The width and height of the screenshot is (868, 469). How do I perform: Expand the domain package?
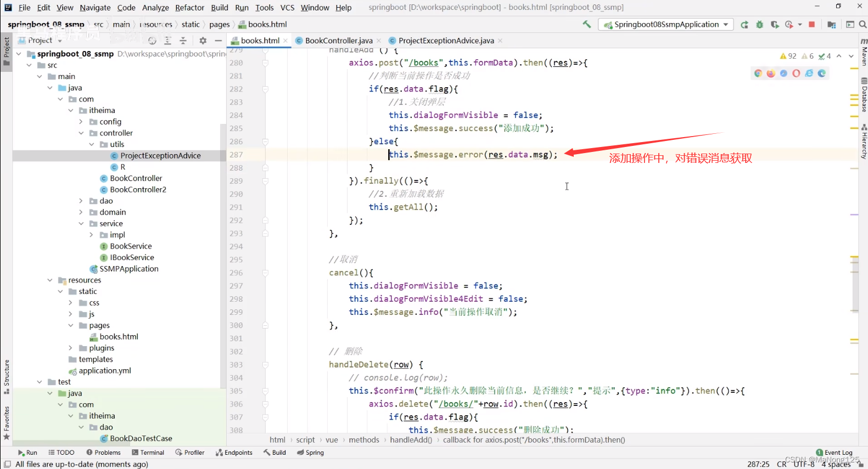[x=81, y=212]
